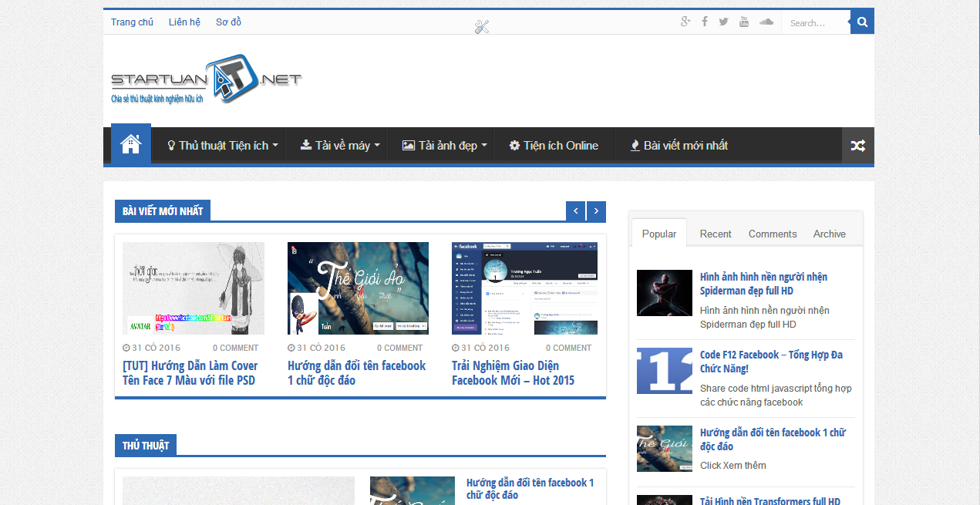Expand the Tải về máy menu
The height and width of the screenshot is (505, 980).
340,145
